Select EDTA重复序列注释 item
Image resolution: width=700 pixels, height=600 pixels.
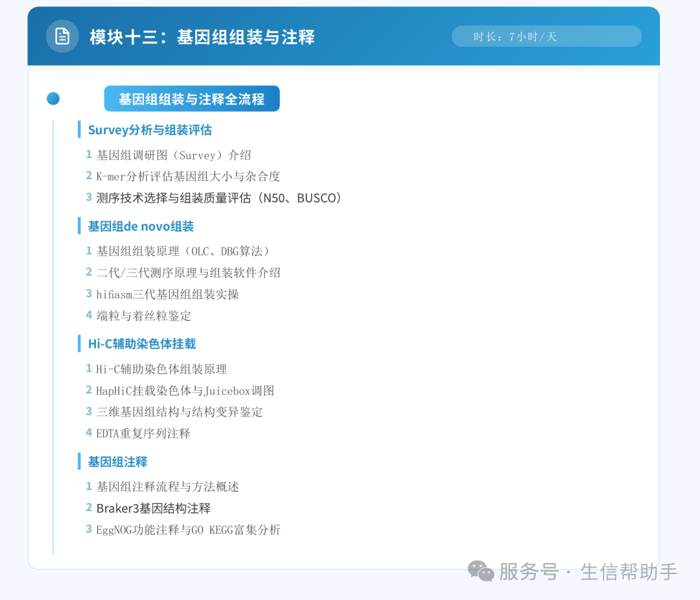[x=143, y=433]
